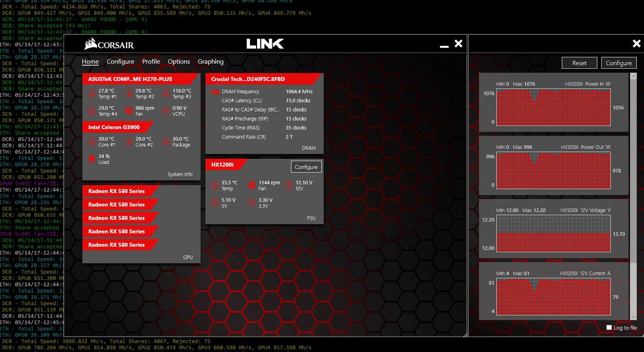Screen dimensions: 644x352
Task: Click the PSU 3.3V voltage icon
Action: 252,202
